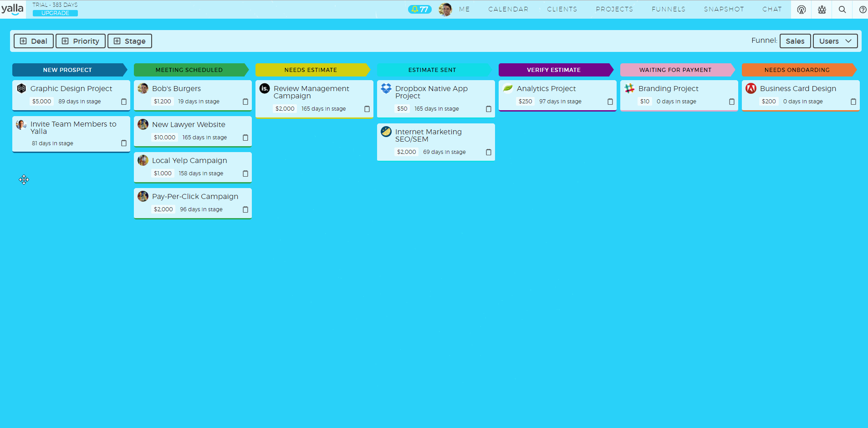
Task: Add a new Deal
Action: [34, 41]
